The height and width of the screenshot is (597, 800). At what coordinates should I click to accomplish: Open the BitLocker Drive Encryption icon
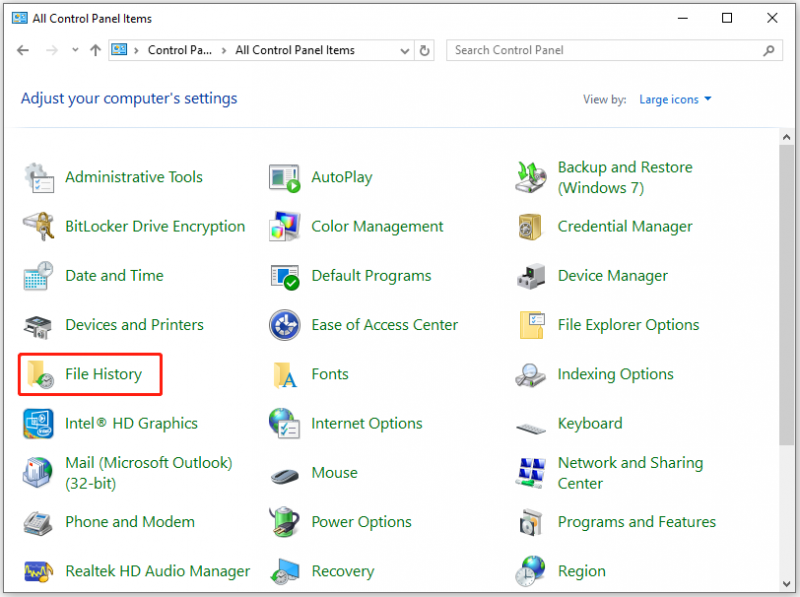coord(38,226)
